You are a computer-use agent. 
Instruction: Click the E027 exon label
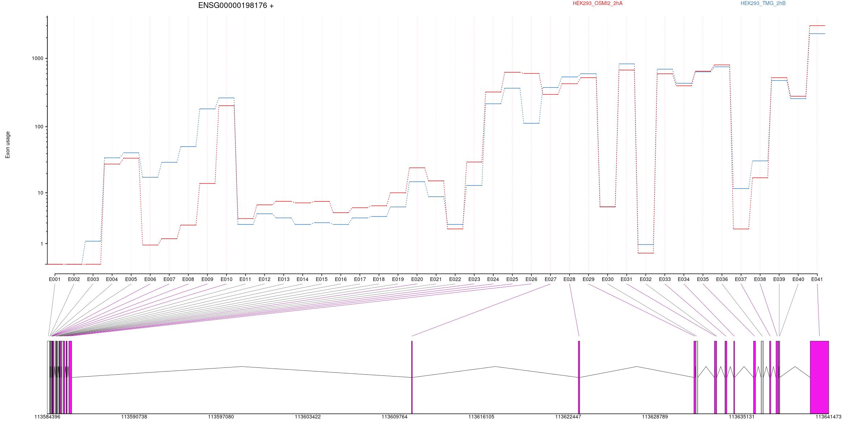tap(550, 279)
